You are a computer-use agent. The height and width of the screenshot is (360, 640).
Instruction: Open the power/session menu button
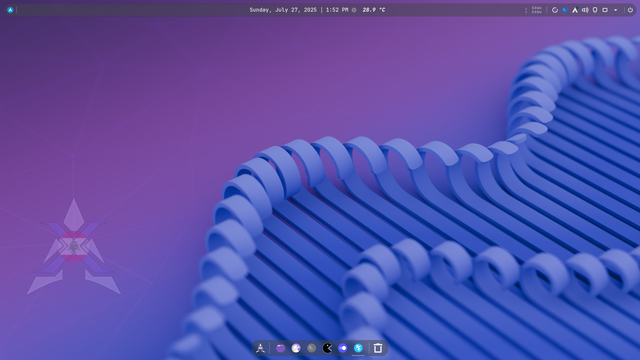tap(630, 10)
